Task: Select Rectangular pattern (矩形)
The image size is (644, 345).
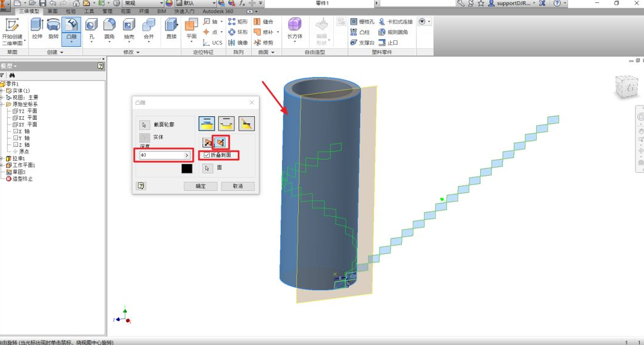Action: coord(238,21)
